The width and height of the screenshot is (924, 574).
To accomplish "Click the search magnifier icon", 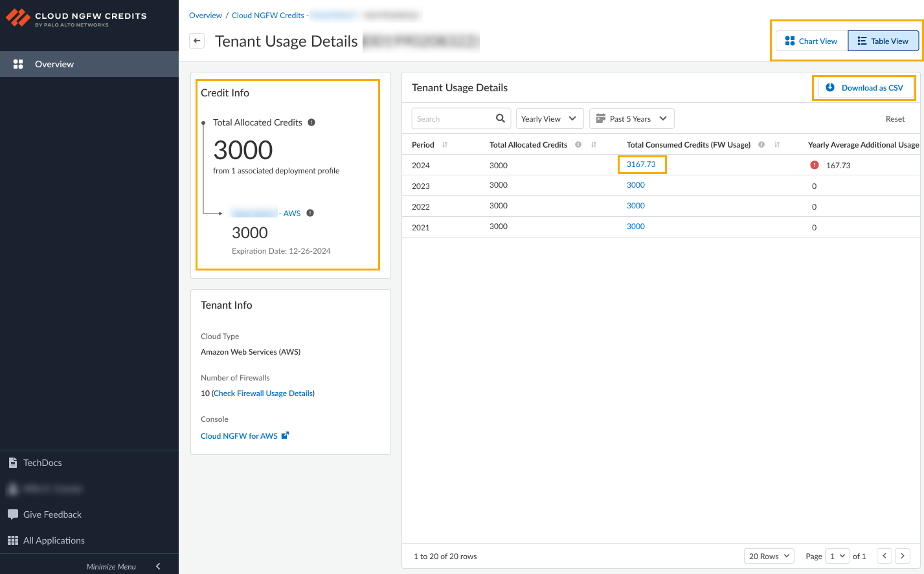I will 500,118.
